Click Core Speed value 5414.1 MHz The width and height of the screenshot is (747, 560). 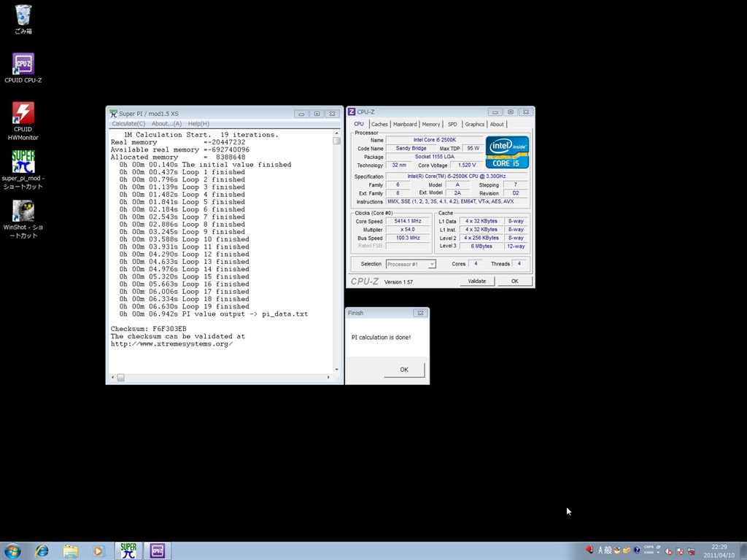pos(408,221)
